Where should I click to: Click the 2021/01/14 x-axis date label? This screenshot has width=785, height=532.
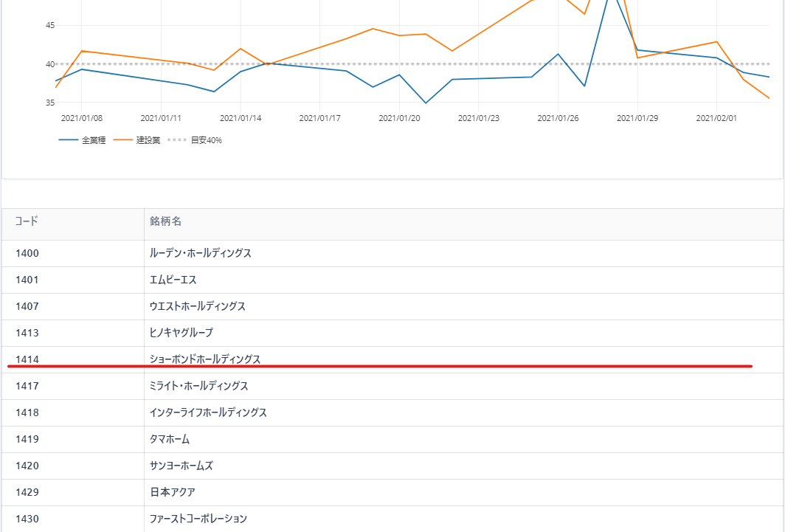(241, 117)
